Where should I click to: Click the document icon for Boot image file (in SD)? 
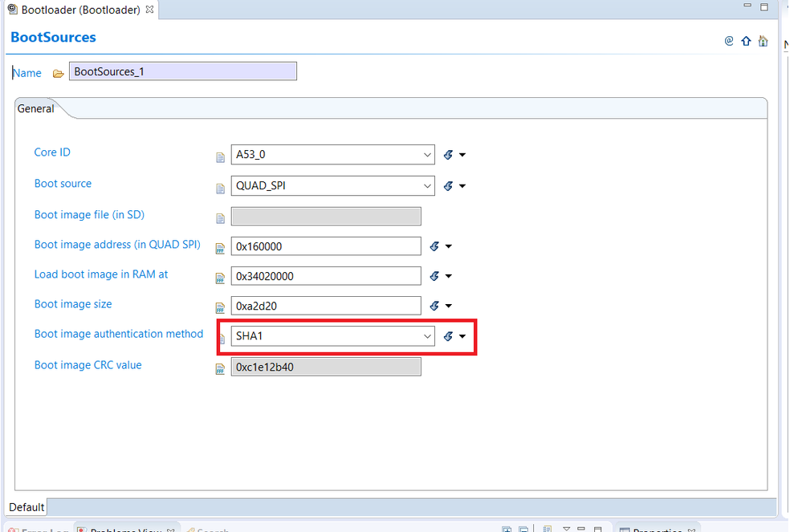[x=221, y=219]
